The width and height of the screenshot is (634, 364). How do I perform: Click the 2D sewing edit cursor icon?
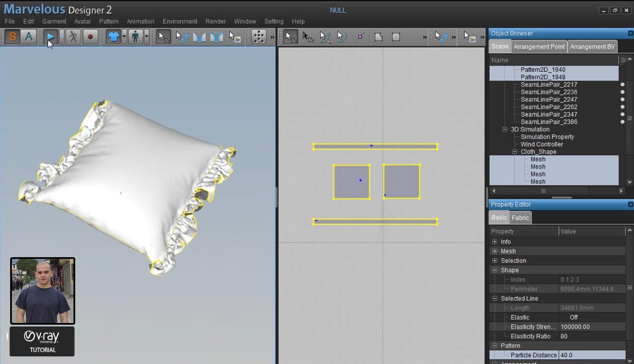click(441, 37)
